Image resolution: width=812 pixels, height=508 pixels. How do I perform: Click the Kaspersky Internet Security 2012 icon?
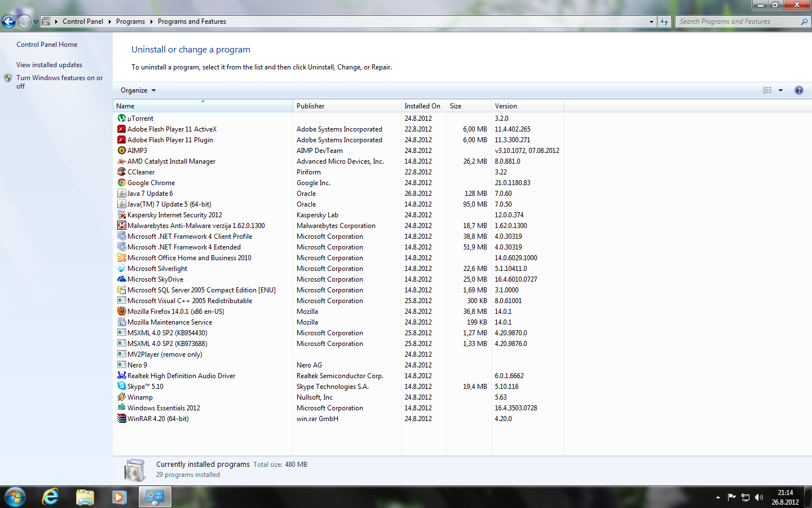(121, 215)
